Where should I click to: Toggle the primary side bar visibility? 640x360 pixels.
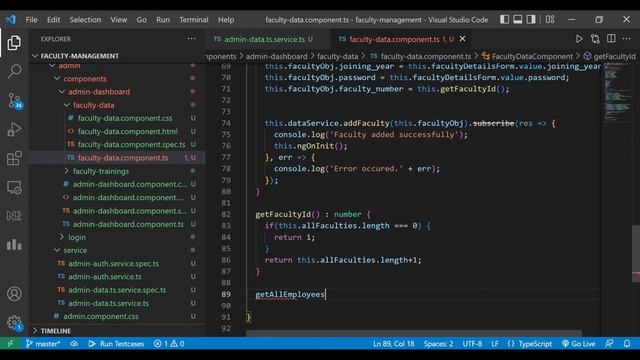[x=504, y=19]
